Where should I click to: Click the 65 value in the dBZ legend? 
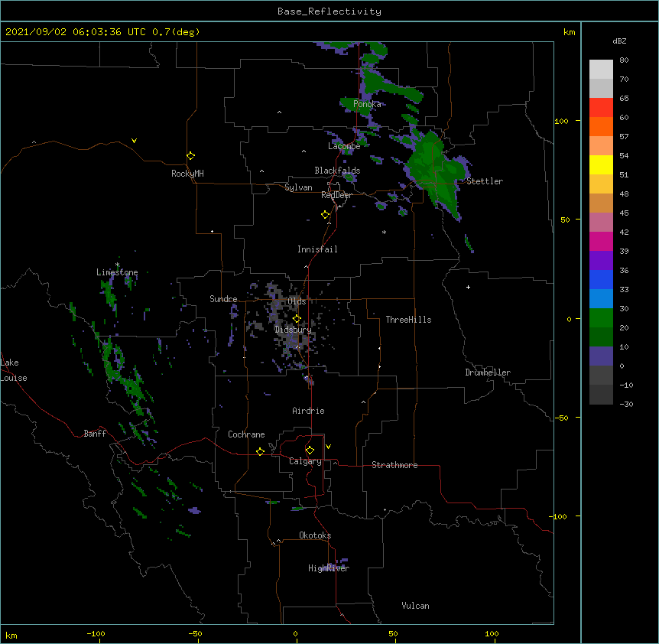point(624,98)
